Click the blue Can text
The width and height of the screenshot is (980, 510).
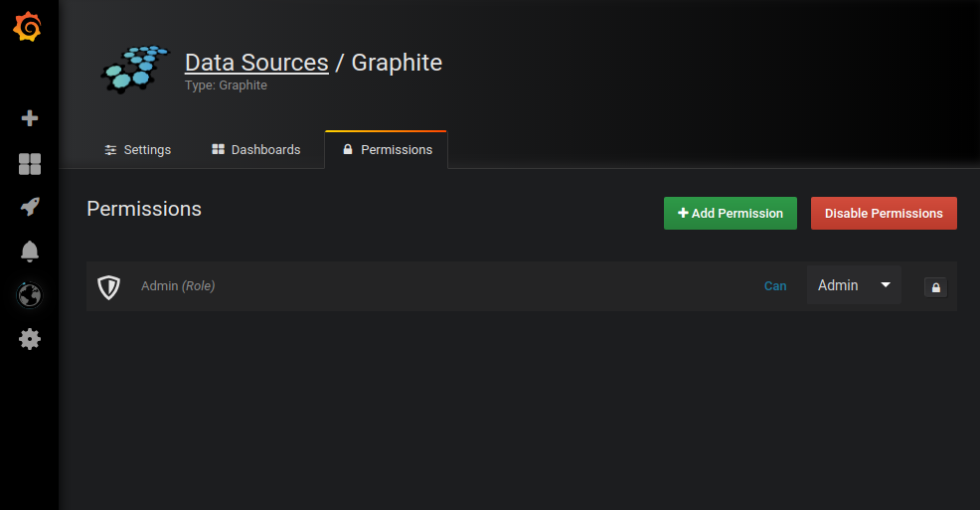pos(775,286)
